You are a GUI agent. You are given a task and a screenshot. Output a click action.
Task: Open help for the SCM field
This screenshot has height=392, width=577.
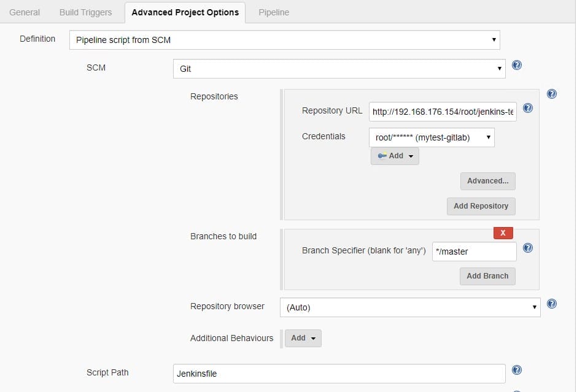517,65
